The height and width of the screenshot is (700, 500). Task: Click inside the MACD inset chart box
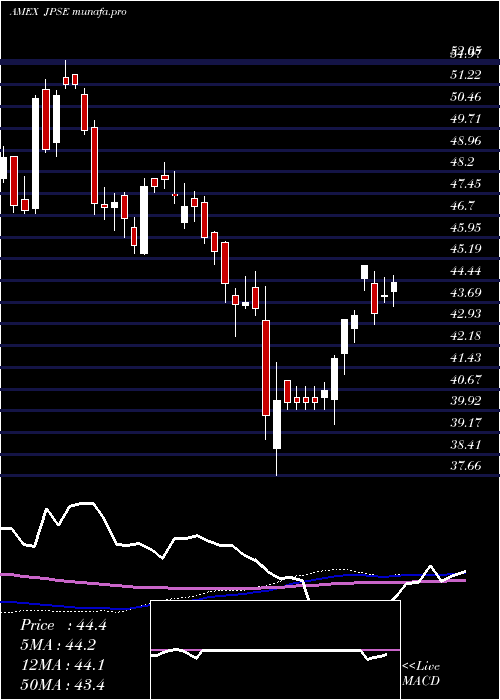coord(275,650)
